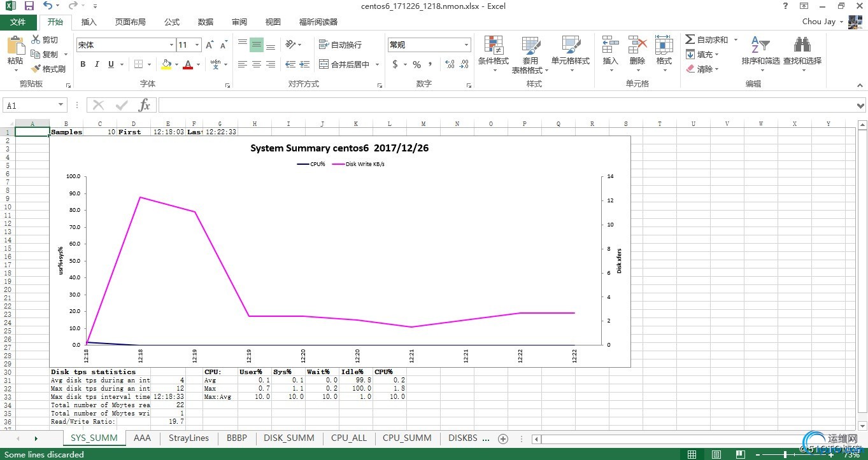Screen dimensions: 868x460
Task: Cut the selection with scissors icon
Action: click(x=44, y=39)
